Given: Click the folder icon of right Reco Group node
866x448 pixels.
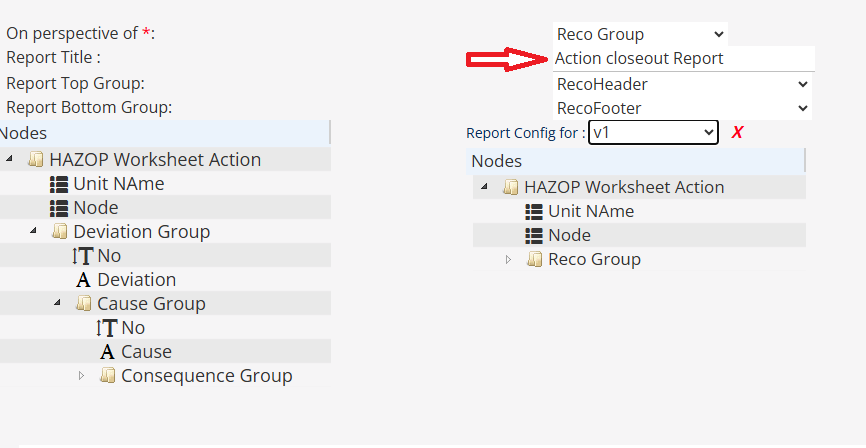Looking at the screenshot, I should [535, 260].
